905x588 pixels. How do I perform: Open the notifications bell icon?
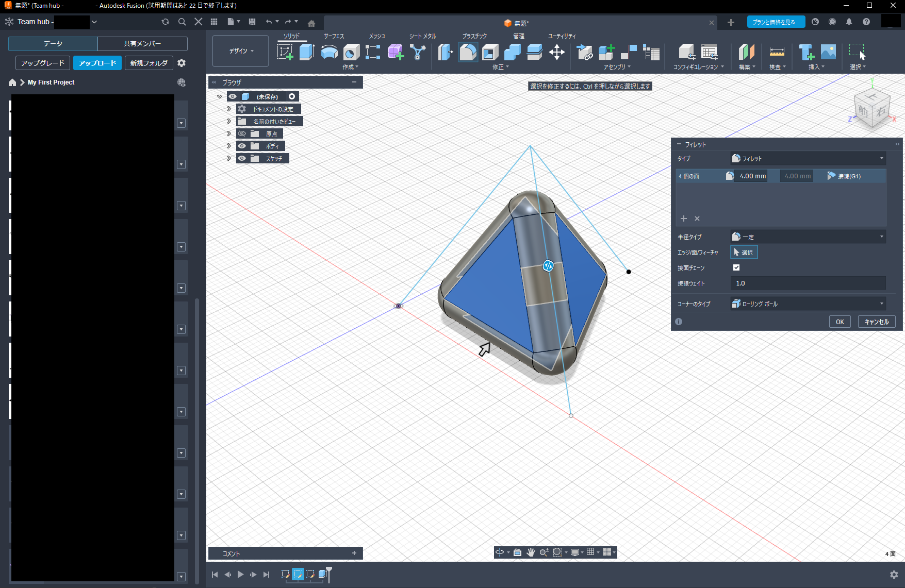[849, 22]
